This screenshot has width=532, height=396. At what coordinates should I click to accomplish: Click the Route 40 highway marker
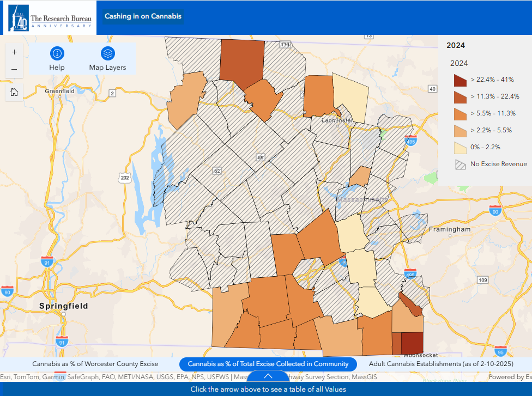(432, 89)
